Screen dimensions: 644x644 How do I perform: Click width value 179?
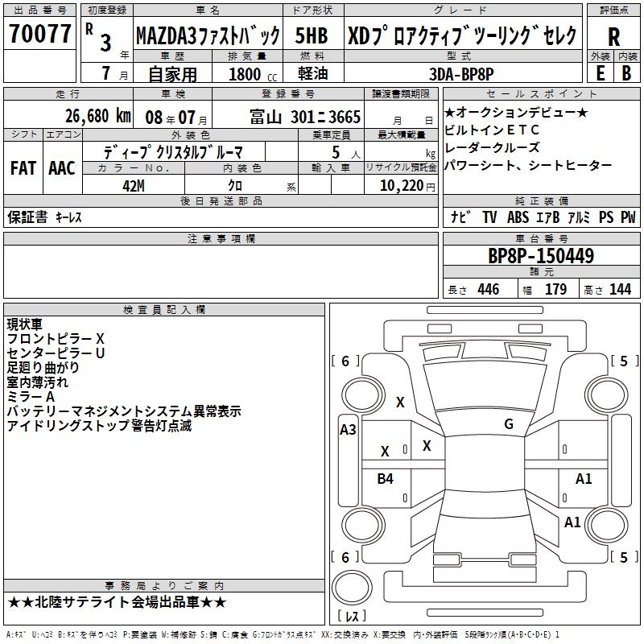555,290
